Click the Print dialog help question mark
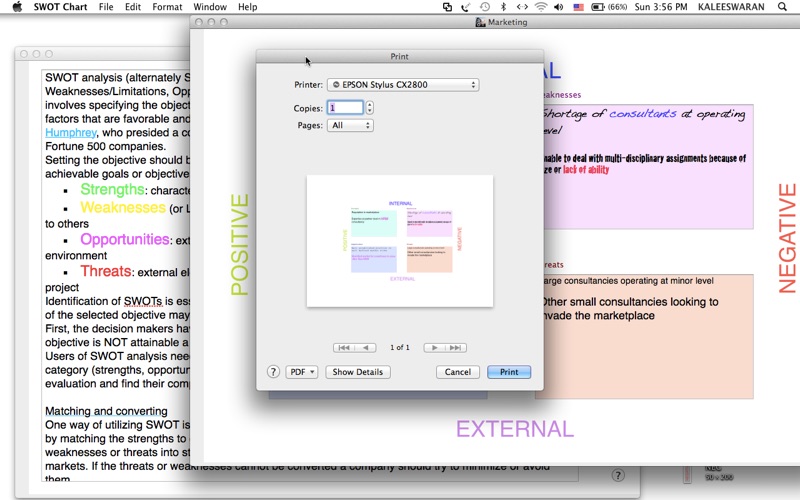This screenshot has height=500, width=800. (x=273, y=372)
